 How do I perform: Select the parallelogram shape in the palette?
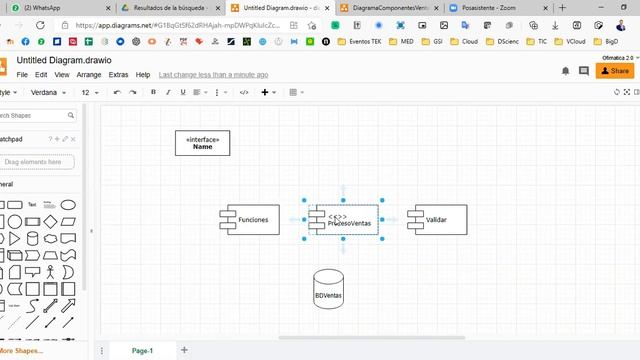pos(68,222)
